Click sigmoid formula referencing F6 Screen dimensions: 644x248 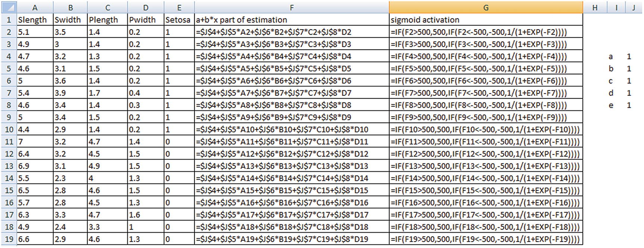[x=486, y=81]
